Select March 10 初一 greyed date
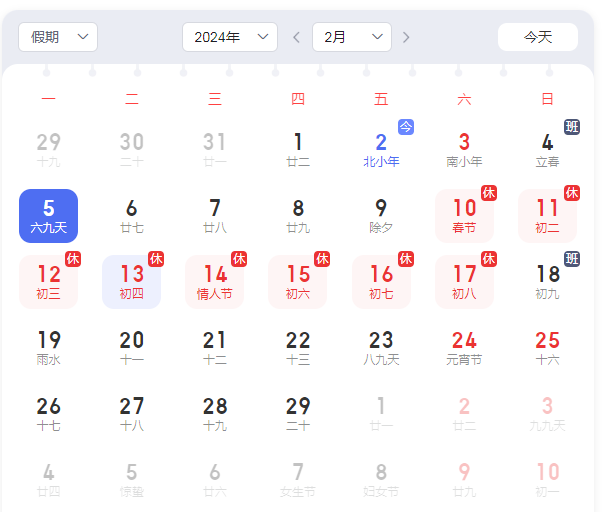Viewport: 604px width, 512px height. pos(547,480)
